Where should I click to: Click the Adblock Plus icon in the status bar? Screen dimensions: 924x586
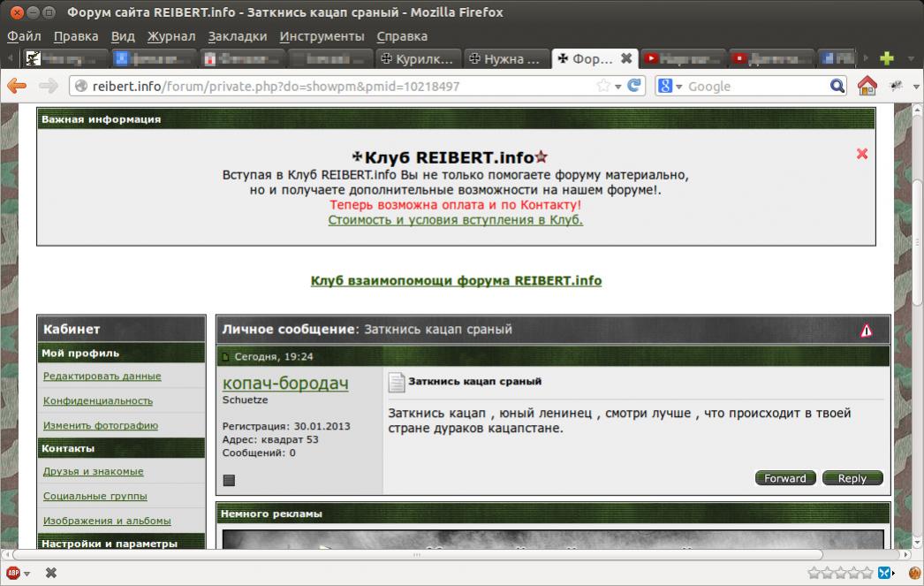pos(13,573)
